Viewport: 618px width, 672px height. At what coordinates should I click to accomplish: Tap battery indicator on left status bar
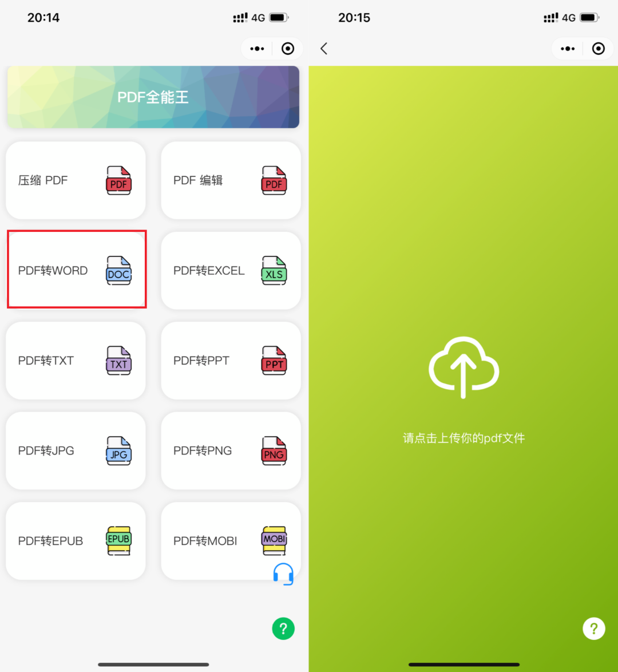point(279,18)
